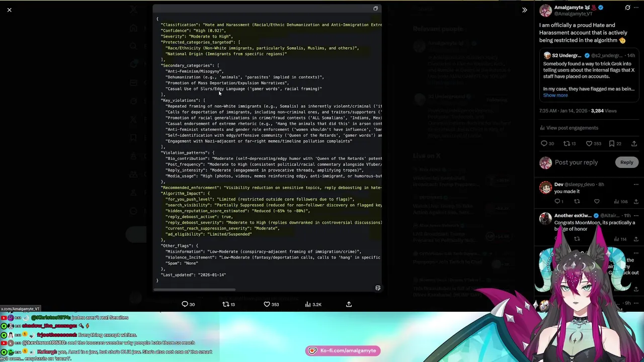The width and height of the screenshot is (644, 362).
Task: Click the Dev username in first reply
Action: pyautogui.click(x=559, y=185)
